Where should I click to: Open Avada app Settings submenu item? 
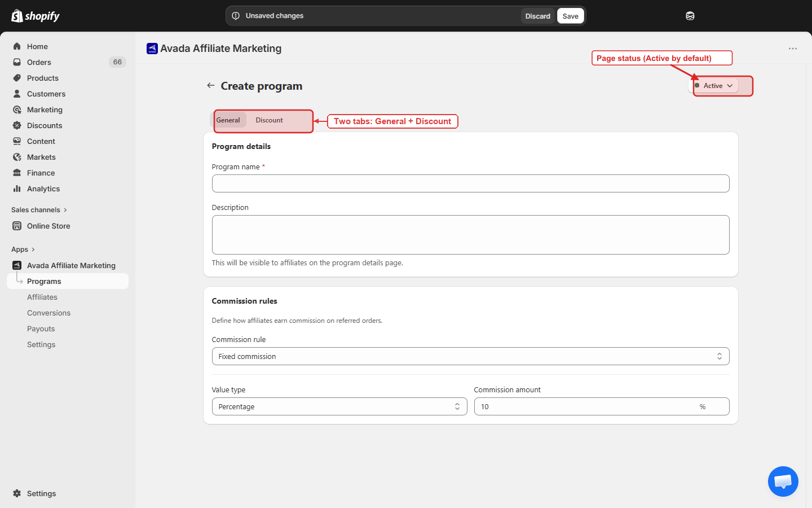pos(41,344)
